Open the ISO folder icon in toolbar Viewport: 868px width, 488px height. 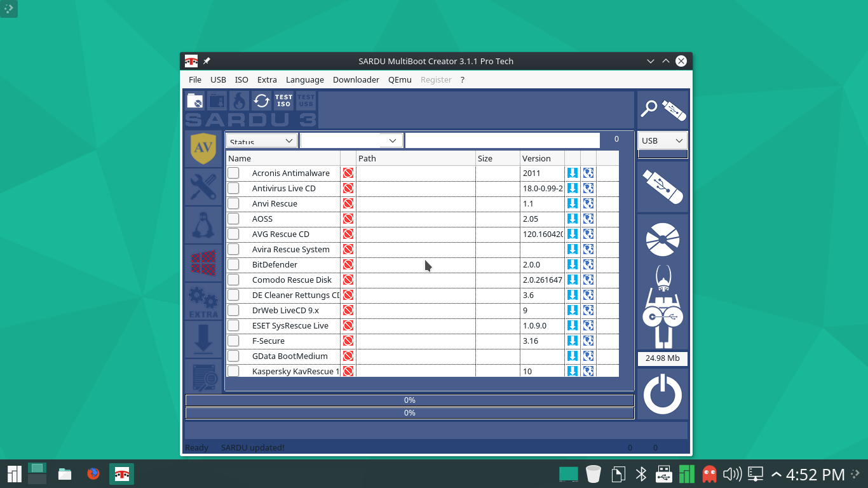click(195, 100)
